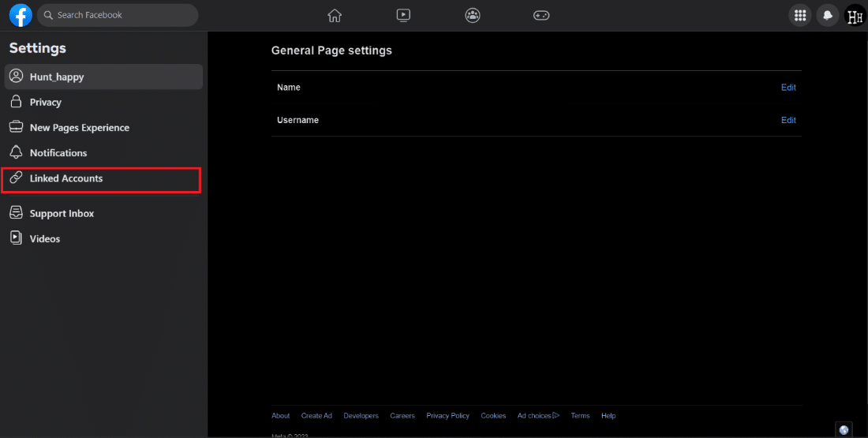Select Hunt_happy in Settings sidebar
Viewport: 868px width, 438px height.
coord(103,77)
